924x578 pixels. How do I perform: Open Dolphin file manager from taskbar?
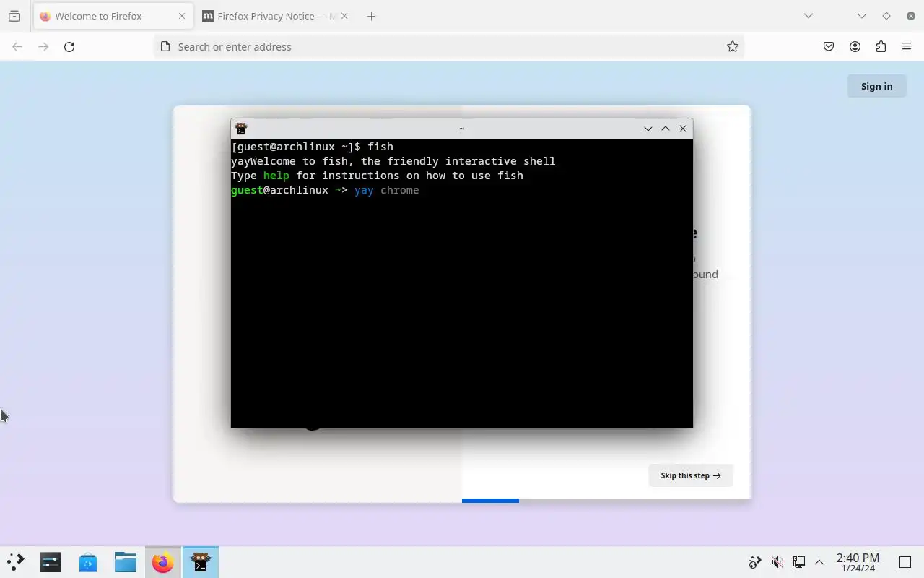(x=126, y=561)
